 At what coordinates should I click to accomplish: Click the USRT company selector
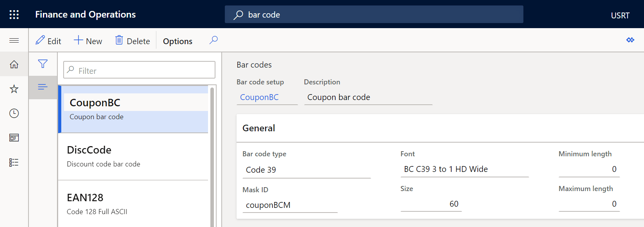pos(620,15)
